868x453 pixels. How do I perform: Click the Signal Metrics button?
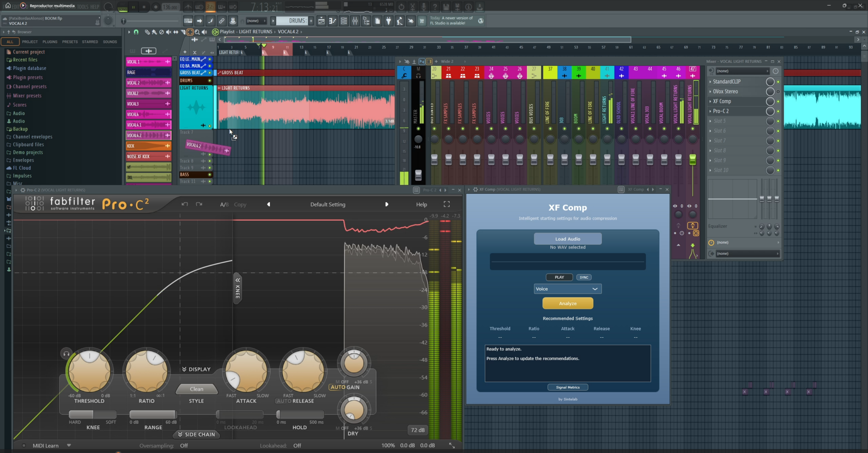pyautogui.click(x=568, y=387)
